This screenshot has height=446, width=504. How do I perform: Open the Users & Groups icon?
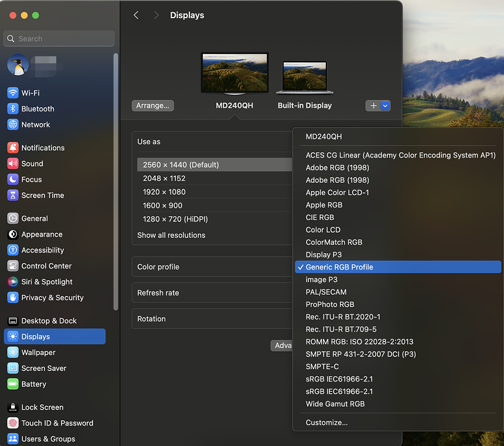point(13,438)
